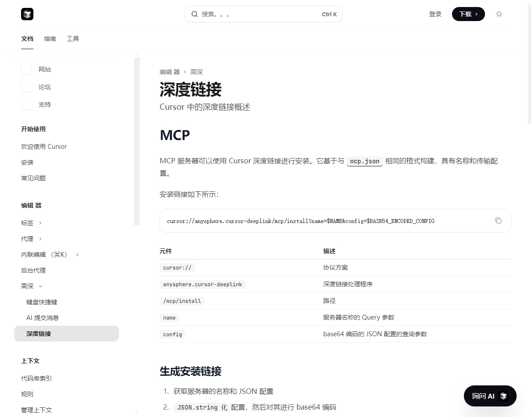Collapse the 高深 sidebar section
The image size is (532, 417).
(x=40, y=286)
